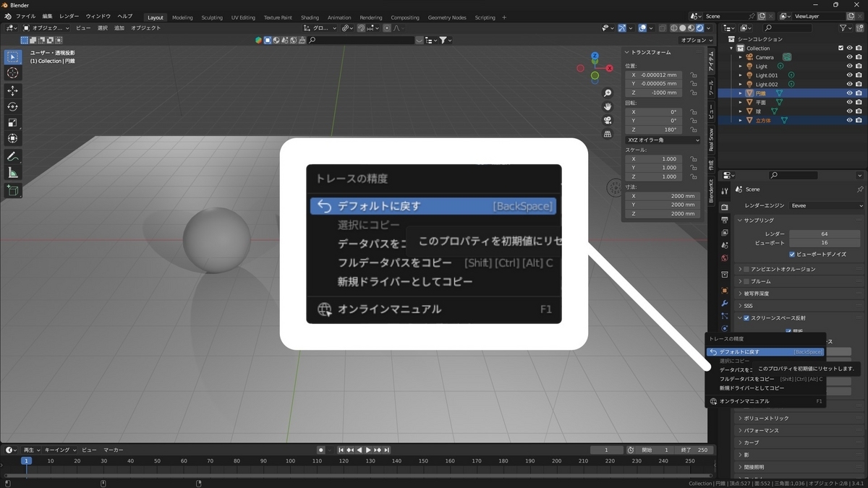
Task: Open the 編集 menu
Action: coord(47,17)
